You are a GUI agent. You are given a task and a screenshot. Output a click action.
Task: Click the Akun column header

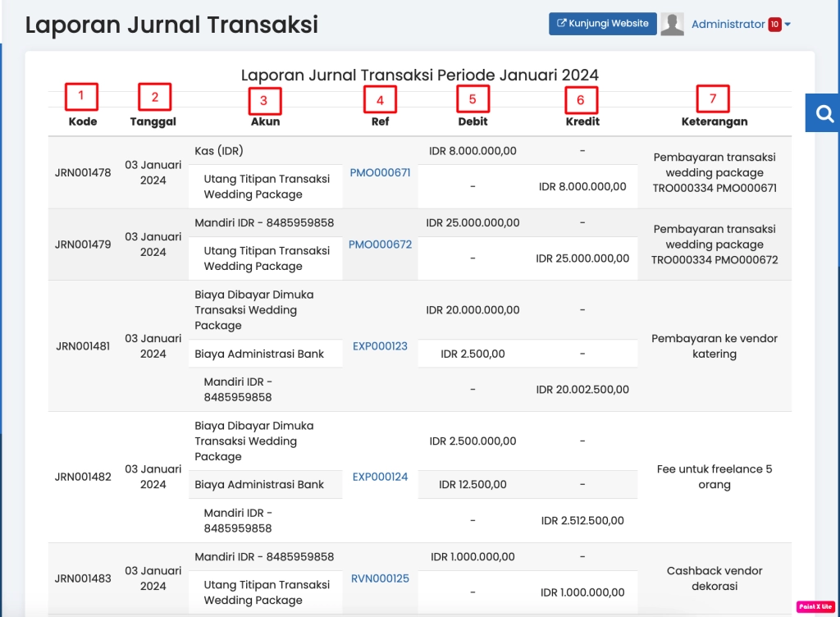(x=265, y=121)
